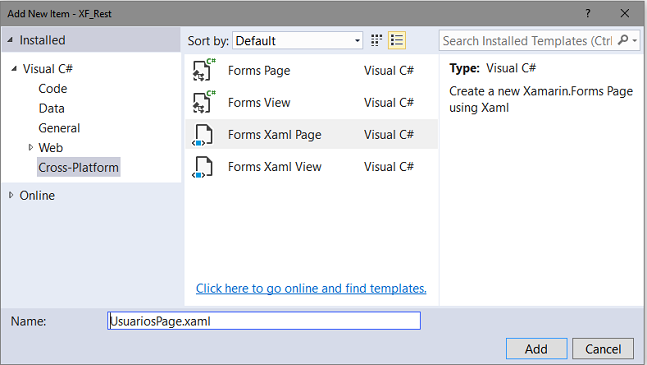Select the General category
647x365 pixels.
(59, 128)
